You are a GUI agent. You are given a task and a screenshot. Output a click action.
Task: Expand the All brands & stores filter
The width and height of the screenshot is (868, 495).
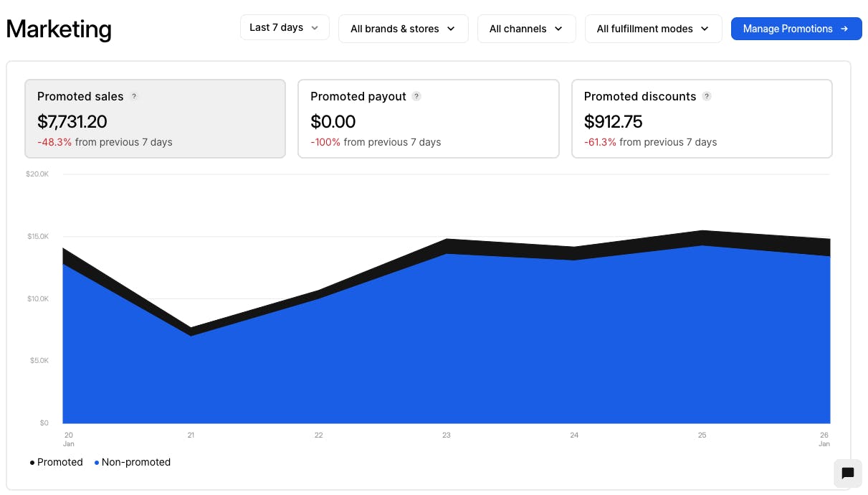pyautogui.click(x=403, y=29)
